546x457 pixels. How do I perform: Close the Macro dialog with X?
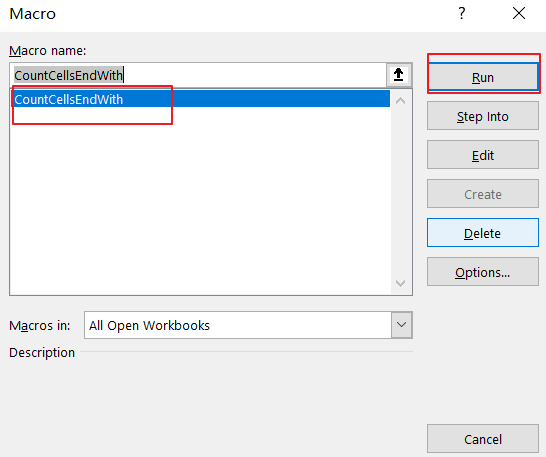pyautogui.click(x=519, y=14)
